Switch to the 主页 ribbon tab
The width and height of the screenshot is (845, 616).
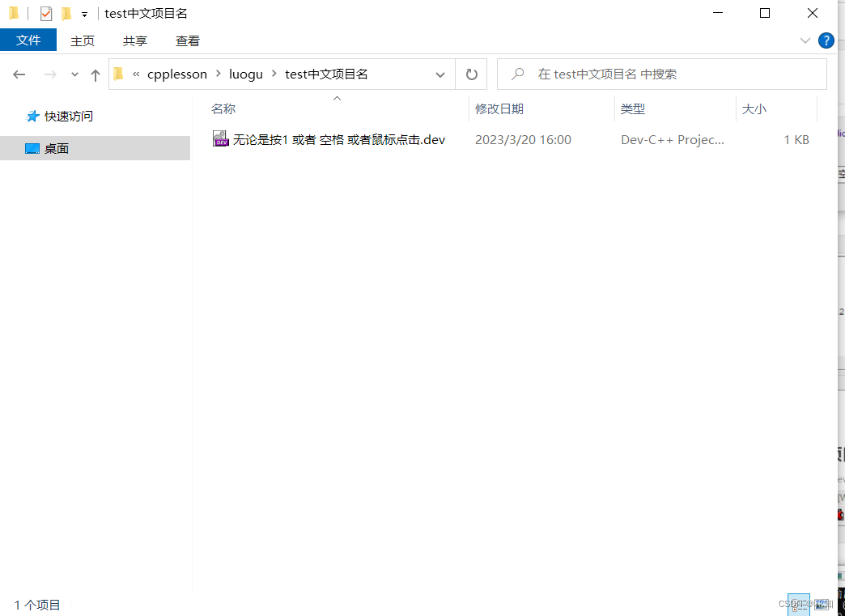pos(83,41)
